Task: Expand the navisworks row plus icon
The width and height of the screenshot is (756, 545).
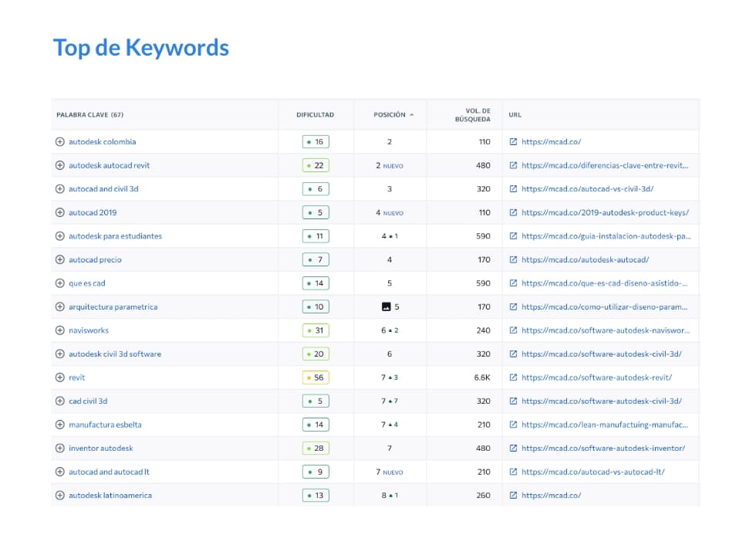Action: [x=60, y=330]
